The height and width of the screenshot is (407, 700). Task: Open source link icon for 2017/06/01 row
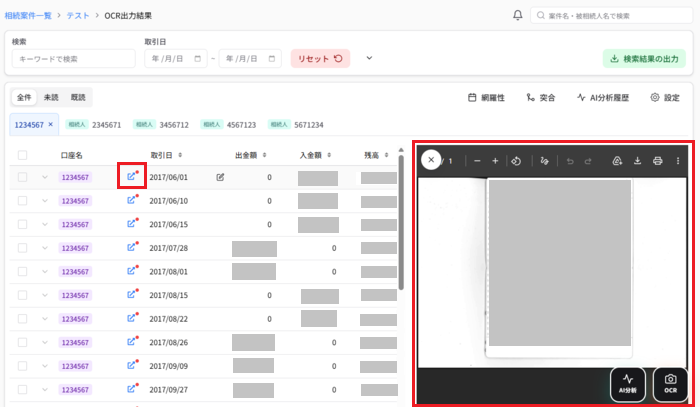tap(132, 176)
